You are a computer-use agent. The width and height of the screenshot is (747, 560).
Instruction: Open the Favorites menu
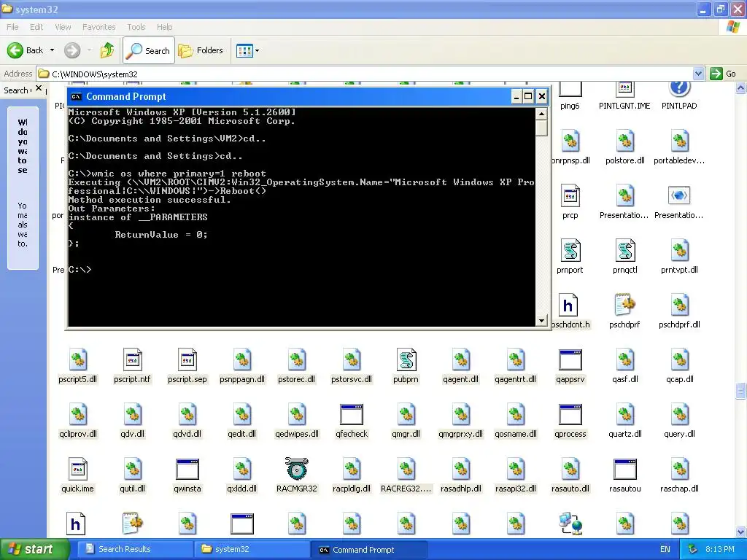click(x=99, y=27)
